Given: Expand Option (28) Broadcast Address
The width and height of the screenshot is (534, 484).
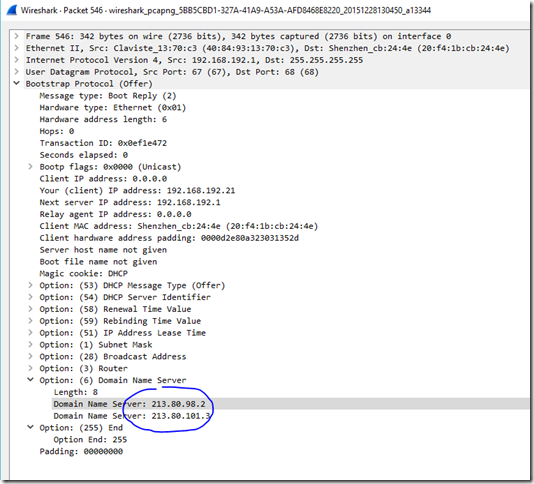Looking at the screenshot, I should point(30,356).
